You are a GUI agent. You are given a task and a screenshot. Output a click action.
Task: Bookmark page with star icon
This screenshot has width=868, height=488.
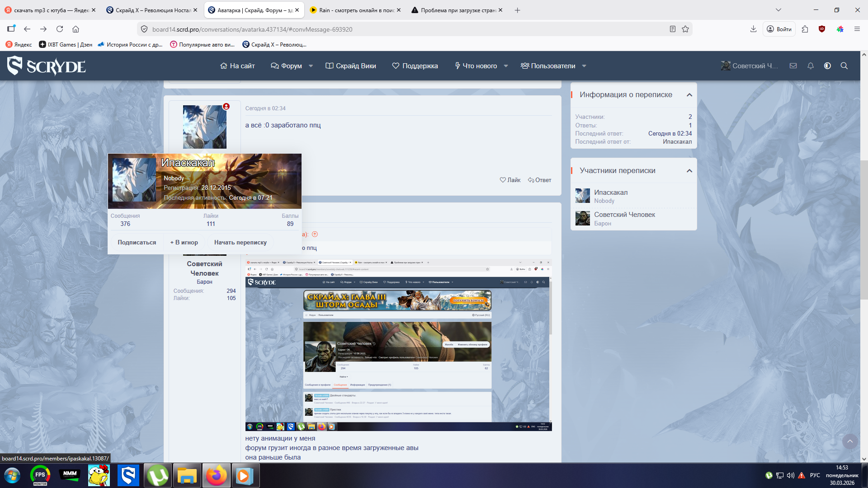tap(685, 29)
